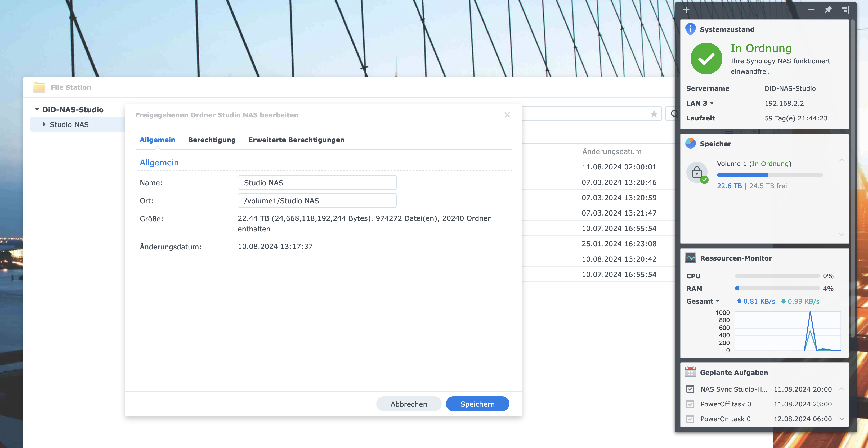Screen dimensions: 868x448
Task: Click the Speicher pie chart icon
Action: pyautogui.click(x=690, y=144)
